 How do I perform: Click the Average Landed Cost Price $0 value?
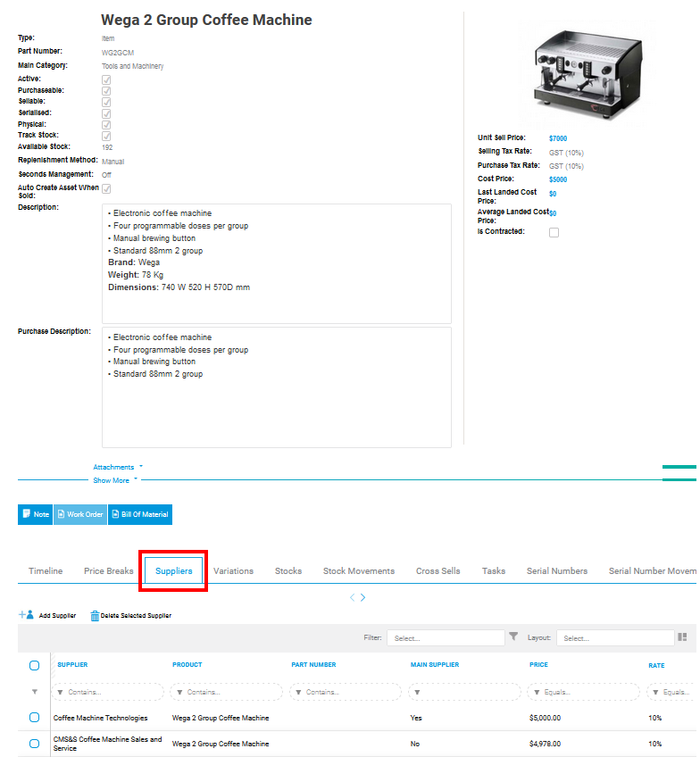point(553,212)
